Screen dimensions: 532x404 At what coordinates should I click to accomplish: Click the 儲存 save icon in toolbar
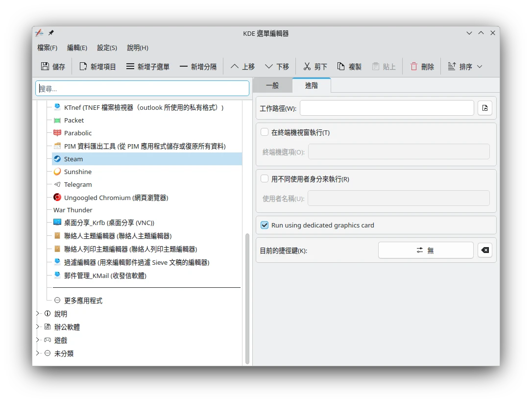(x=45, y=67)
